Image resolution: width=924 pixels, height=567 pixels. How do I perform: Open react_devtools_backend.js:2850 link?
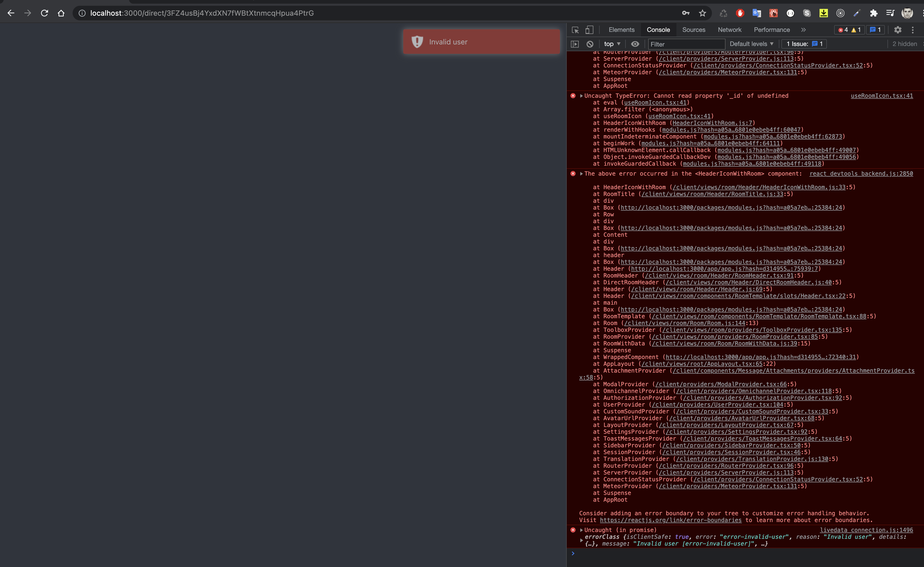[x=861, y=174]
